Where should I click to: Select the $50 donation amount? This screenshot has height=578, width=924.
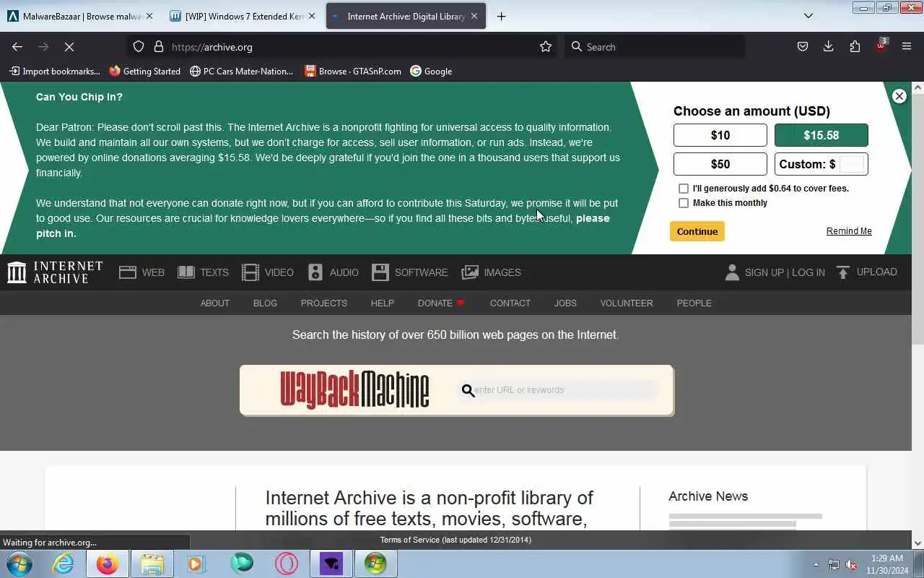720,164
